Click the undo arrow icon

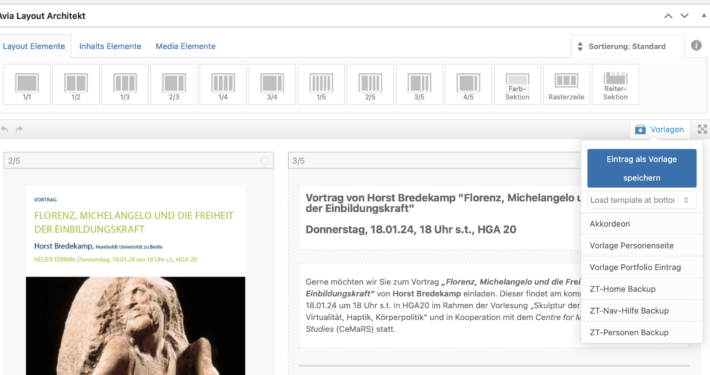[5, 129]
